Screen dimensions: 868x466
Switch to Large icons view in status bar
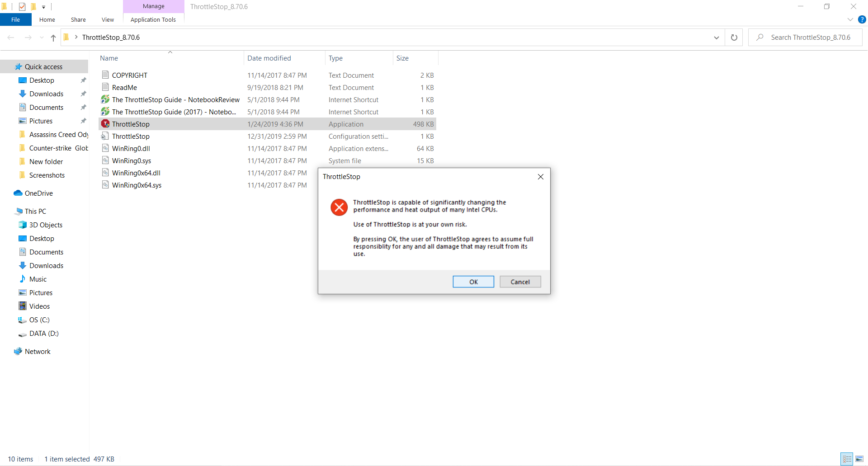click(x=859, y=459)
